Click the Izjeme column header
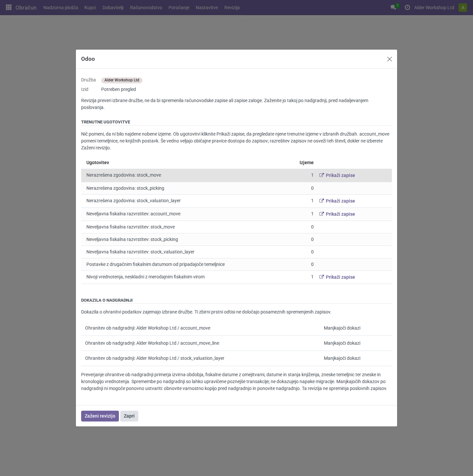Image resolution: width=473 pixels, height=476 pixels. pos(306,162)
